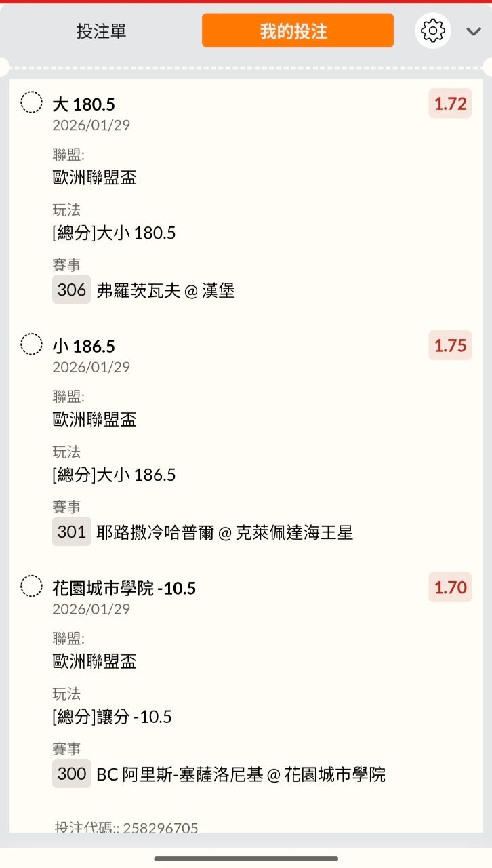
Task: Open settings gear icon
Action: tap(432, 31)
